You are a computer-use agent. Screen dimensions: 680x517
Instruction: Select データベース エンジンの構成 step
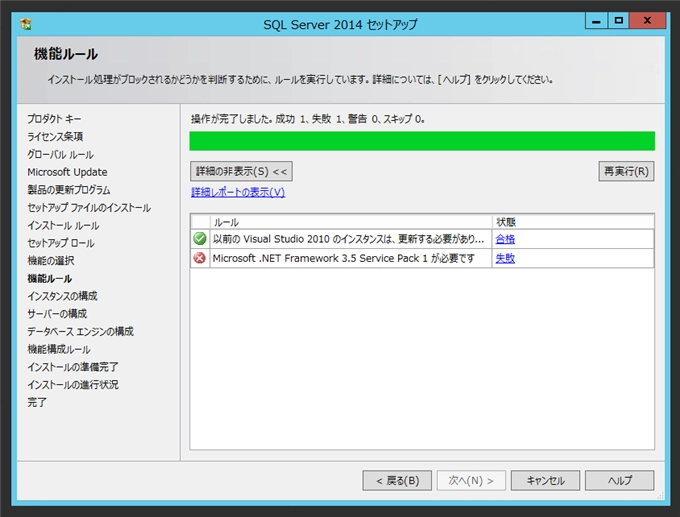click(81, 331)
